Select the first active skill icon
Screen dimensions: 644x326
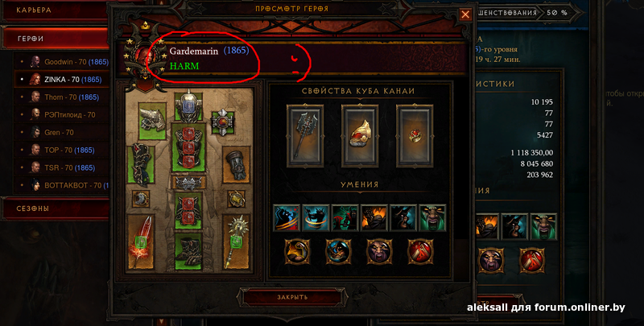287,218
